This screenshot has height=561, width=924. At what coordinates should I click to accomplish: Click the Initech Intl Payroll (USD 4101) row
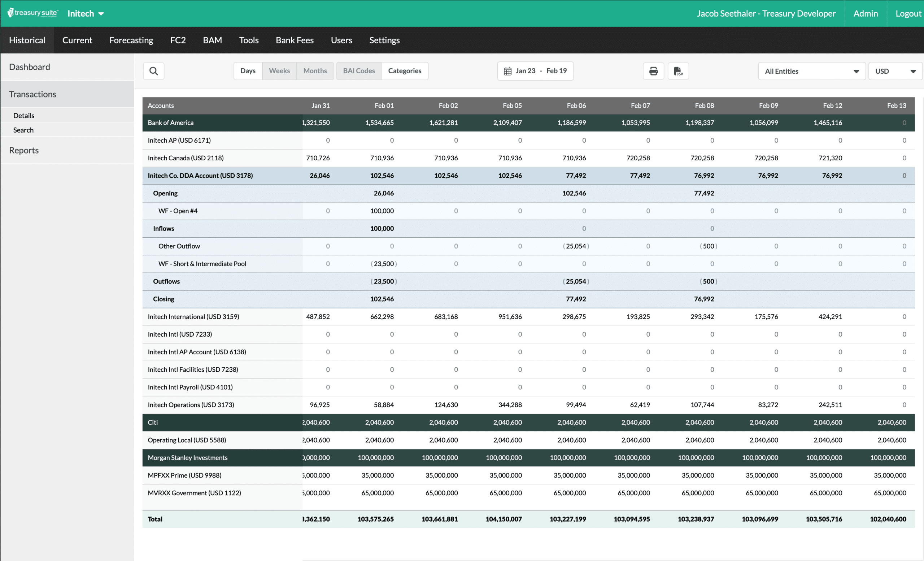(528, 387)
